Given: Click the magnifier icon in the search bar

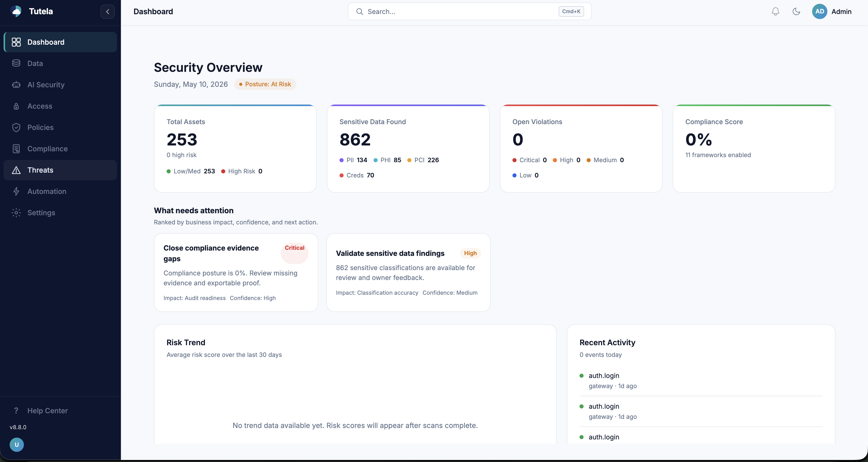Looking at the screenshot, I should click(x=360, y=11).
